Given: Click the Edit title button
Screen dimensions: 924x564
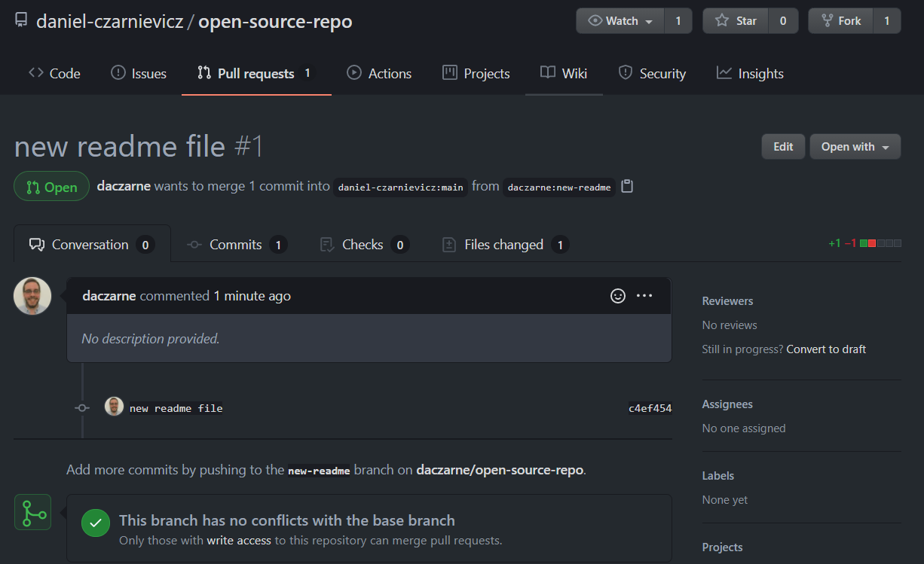Looking at the screenshot, I should click(783, 147).
